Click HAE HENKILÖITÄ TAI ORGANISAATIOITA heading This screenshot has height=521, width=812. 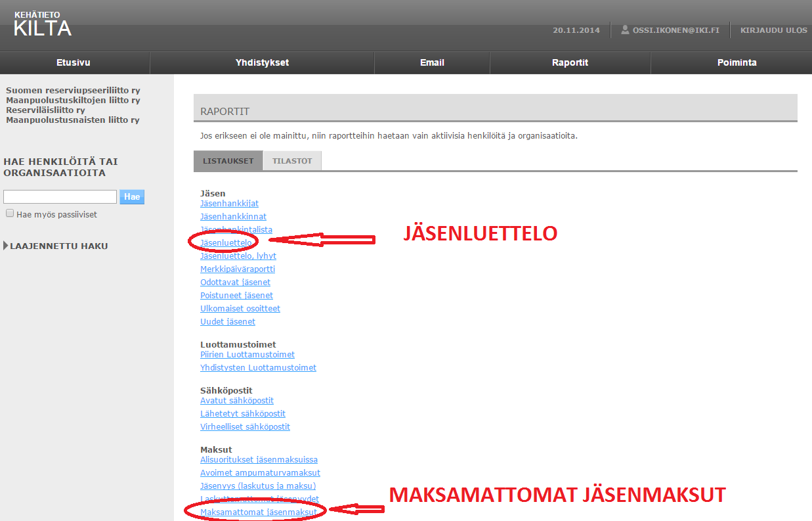(x=61, y=168)
